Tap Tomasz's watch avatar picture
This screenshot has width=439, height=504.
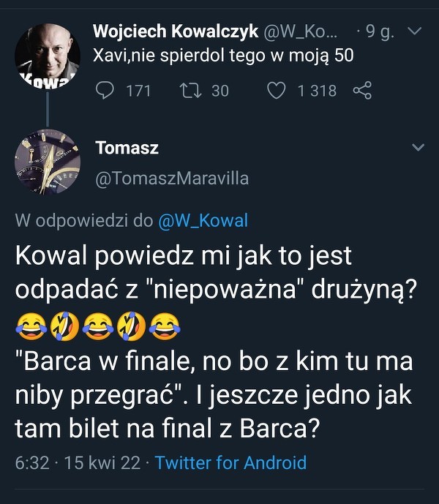coord(48,162)
